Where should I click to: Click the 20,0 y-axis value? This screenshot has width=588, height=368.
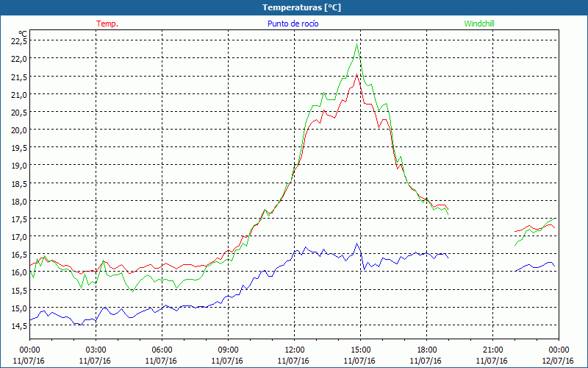pos(20,130)
